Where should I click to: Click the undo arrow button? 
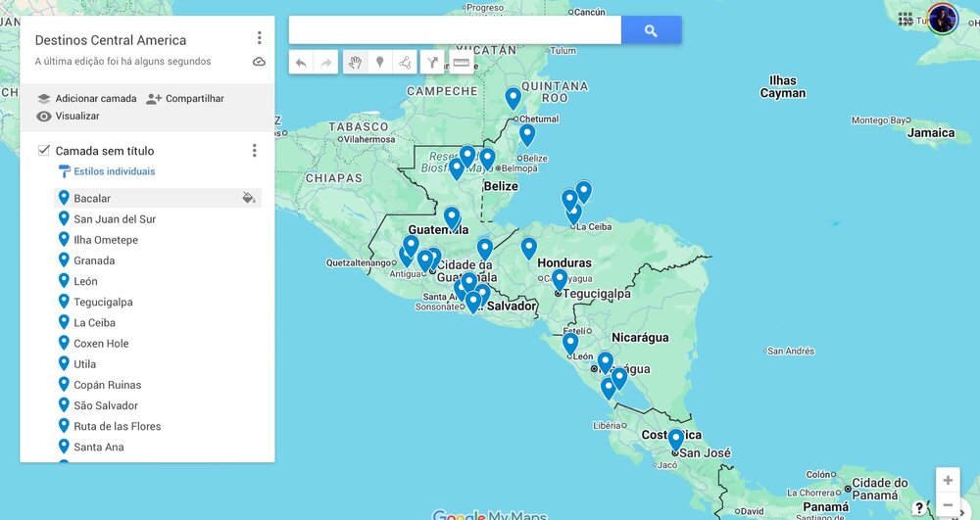point(301,63)
